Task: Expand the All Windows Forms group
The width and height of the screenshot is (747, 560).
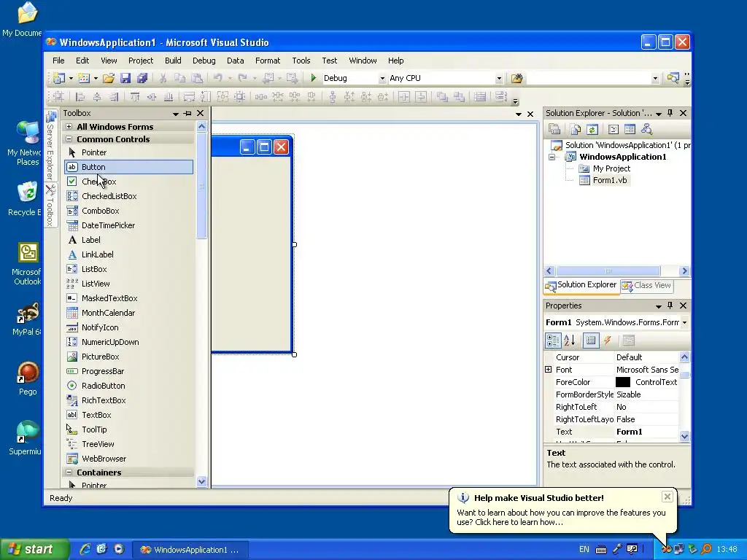Action: [x=69, y=127]
